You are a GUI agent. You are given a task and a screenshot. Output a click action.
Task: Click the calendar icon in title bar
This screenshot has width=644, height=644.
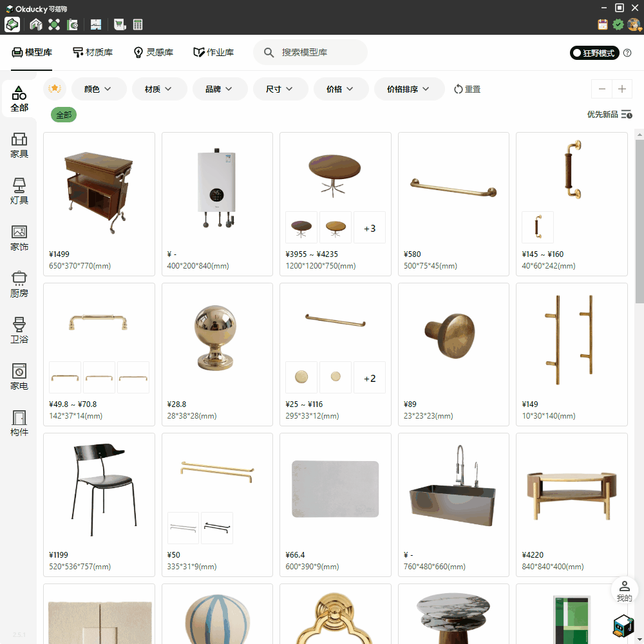(x=603, y=24)
